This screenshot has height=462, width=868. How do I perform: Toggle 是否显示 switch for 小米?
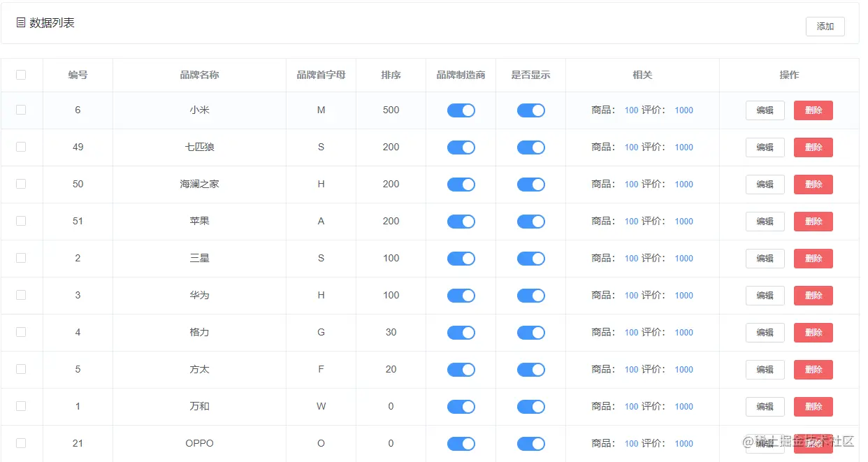(x=531, y=110)
